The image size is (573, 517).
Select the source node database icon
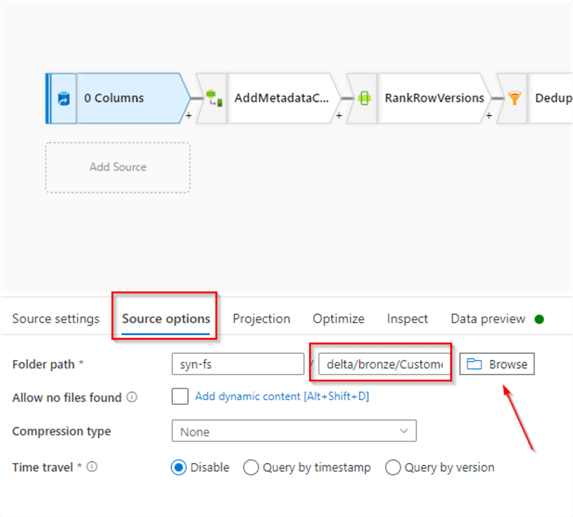click(x=64, y=99)
